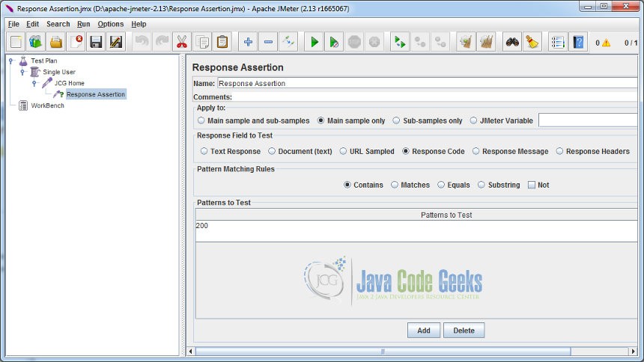The image size is (644, 362).
Task: Enable the Not checkbox
Action: (532, 185)
